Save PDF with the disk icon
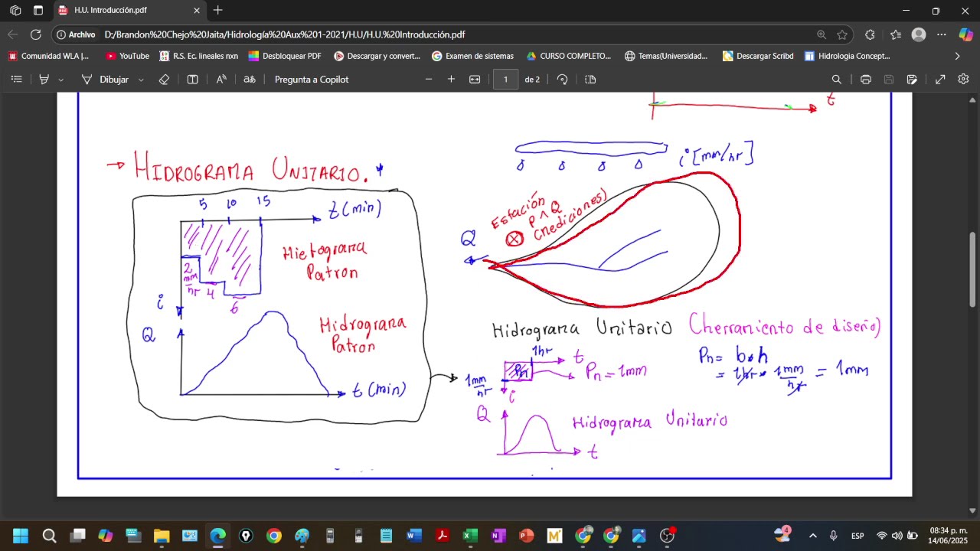Viewport: 980px width, 551px height. (x=889, y=80)
